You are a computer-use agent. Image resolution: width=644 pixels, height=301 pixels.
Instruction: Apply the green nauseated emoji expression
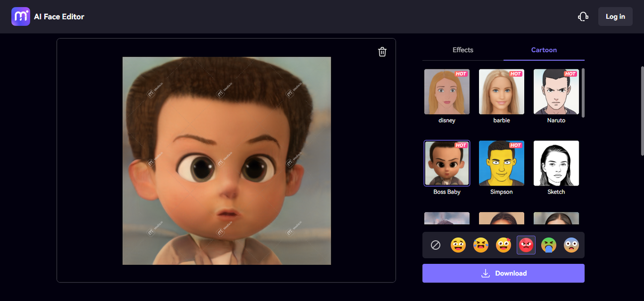coord(549,245)
